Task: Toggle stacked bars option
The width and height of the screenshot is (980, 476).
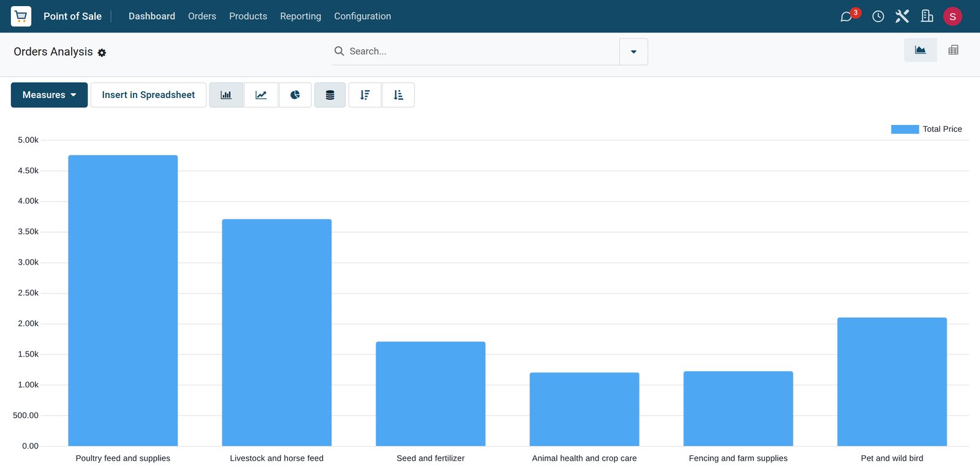Action: (330, 95)
